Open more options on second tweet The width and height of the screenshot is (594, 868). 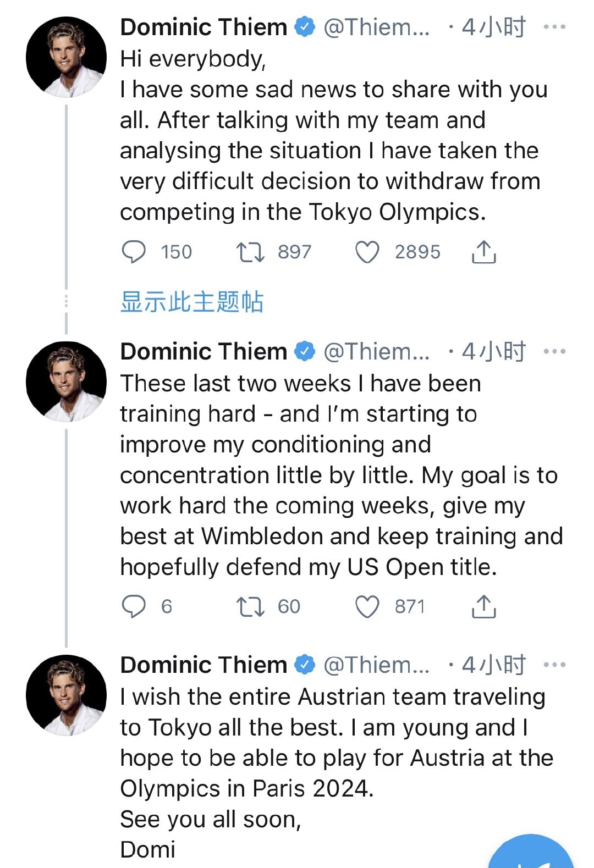554,352
